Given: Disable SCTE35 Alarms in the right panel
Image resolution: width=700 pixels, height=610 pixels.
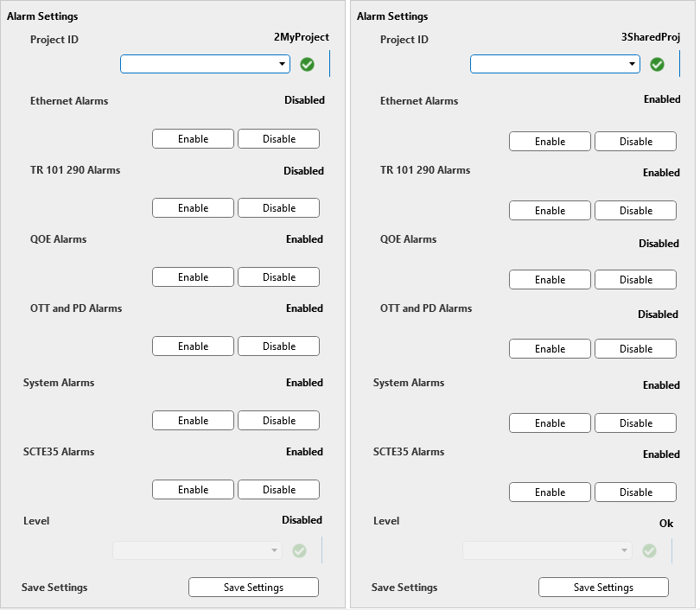Looking at the screenshot, I should click(x=635, y=492).
